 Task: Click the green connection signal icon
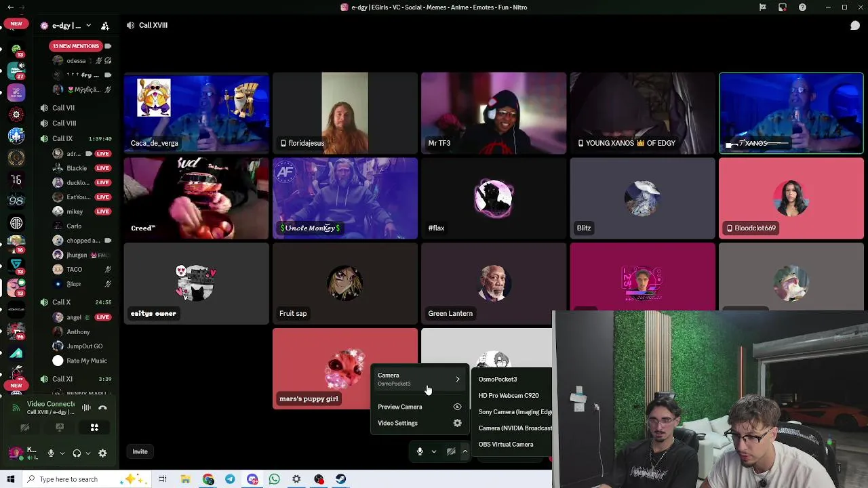17,408
